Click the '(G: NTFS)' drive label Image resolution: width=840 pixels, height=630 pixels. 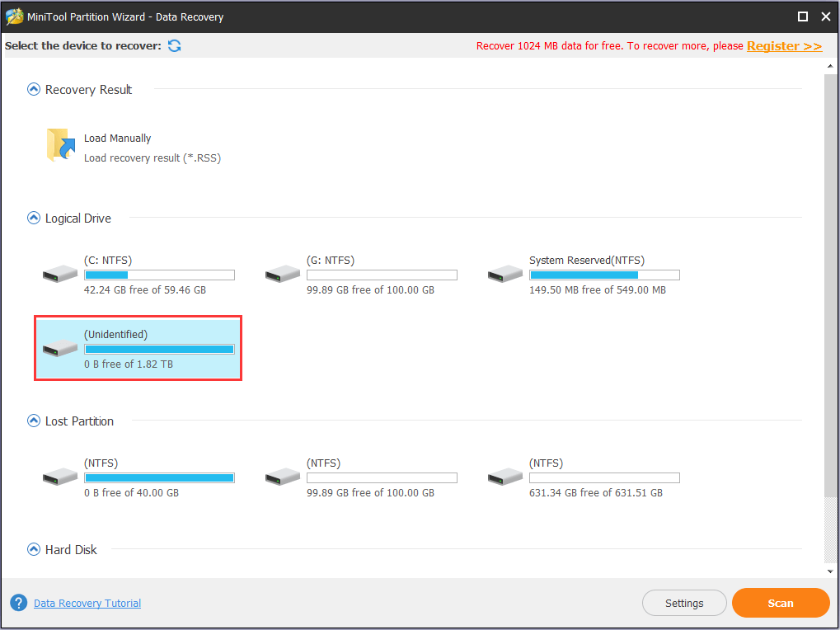click(x=331, y=261)
